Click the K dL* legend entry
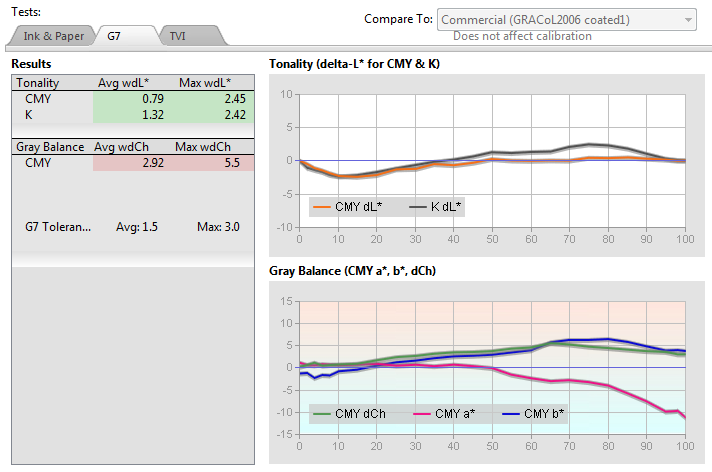The height and width of the screenshot is (472, 712). pyautogui.click(x=435, y=207)
